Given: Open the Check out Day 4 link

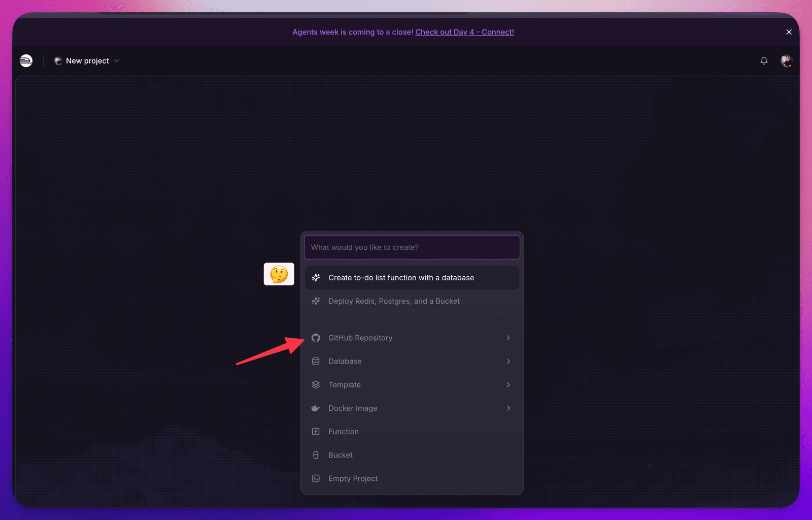Looking at the screenshot, I should tap(464, 32).
